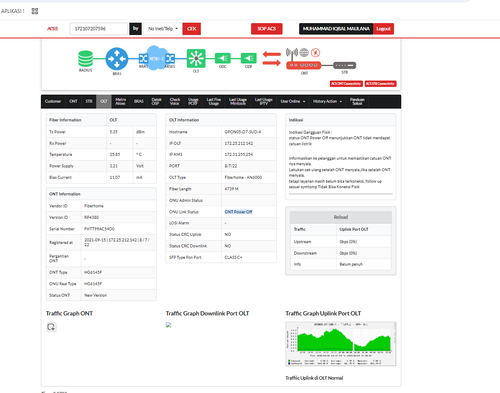Click the Logout button
The width and height of the screenshot is (500, 393).
(383, 29)
